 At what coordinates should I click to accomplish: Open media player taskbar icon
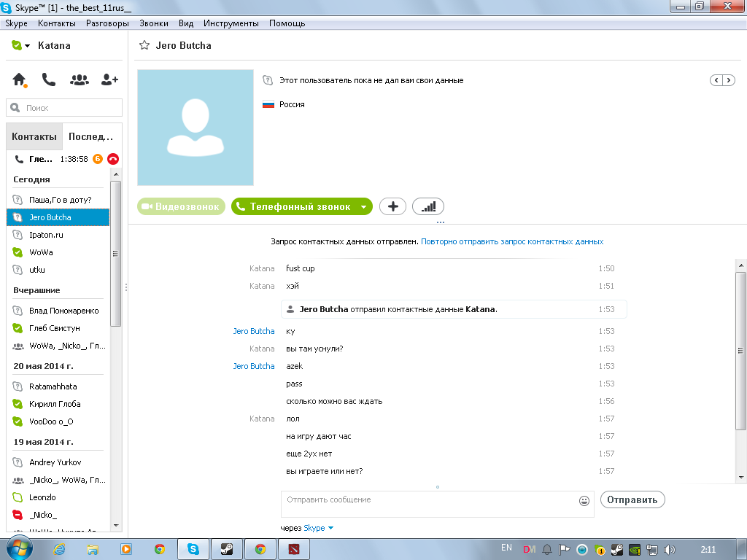126,550
